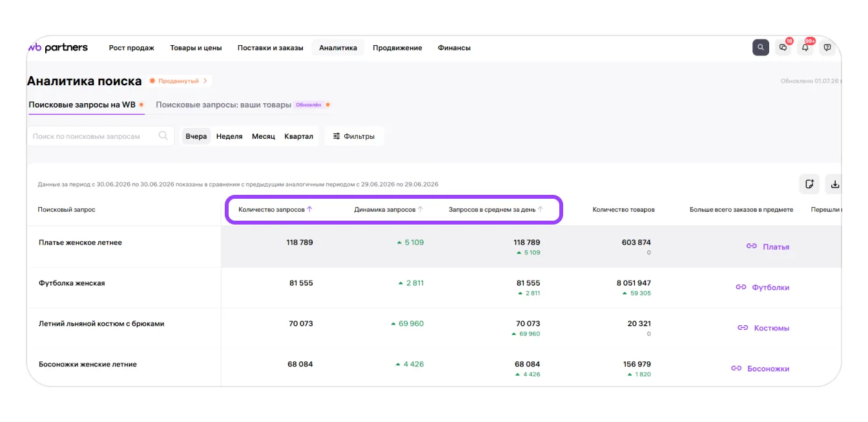Click link icon beside Футболки

[741, 287]
